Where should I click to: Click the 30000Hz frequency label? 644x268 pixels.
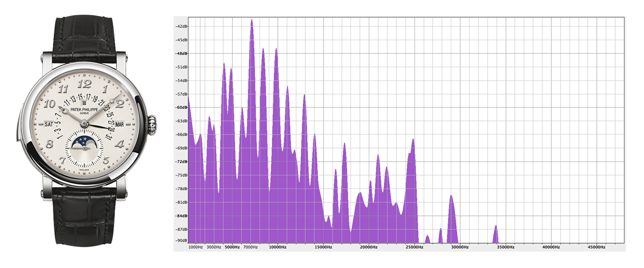pyautogui.click(x=459, y=247)
